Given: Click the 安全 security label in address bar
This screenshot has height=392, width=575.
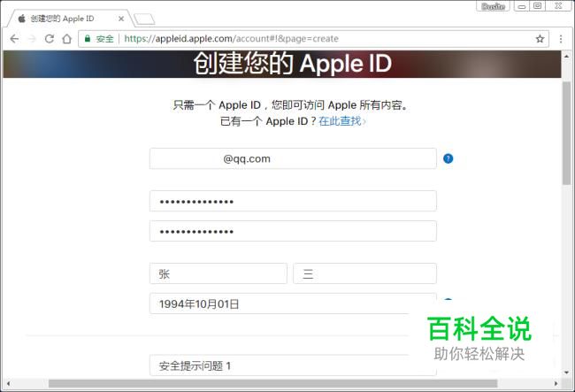Looking at the screenshot, I should 105,39.
